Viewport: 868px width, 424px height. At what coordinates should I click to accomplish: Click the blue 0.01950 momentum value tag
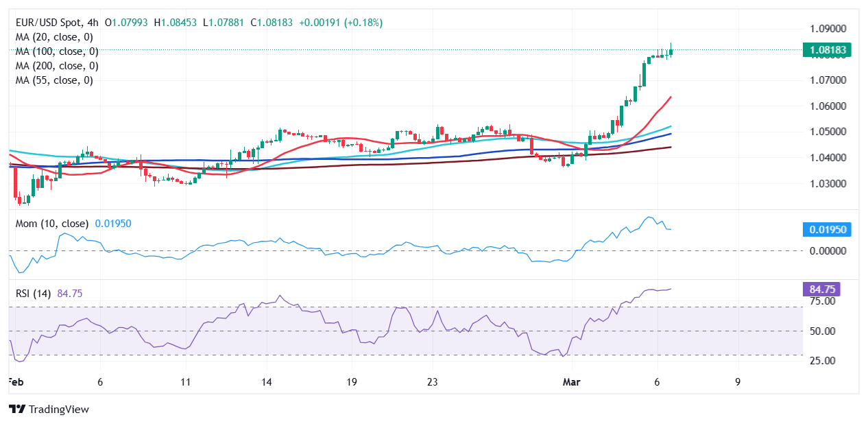[825, 230]
